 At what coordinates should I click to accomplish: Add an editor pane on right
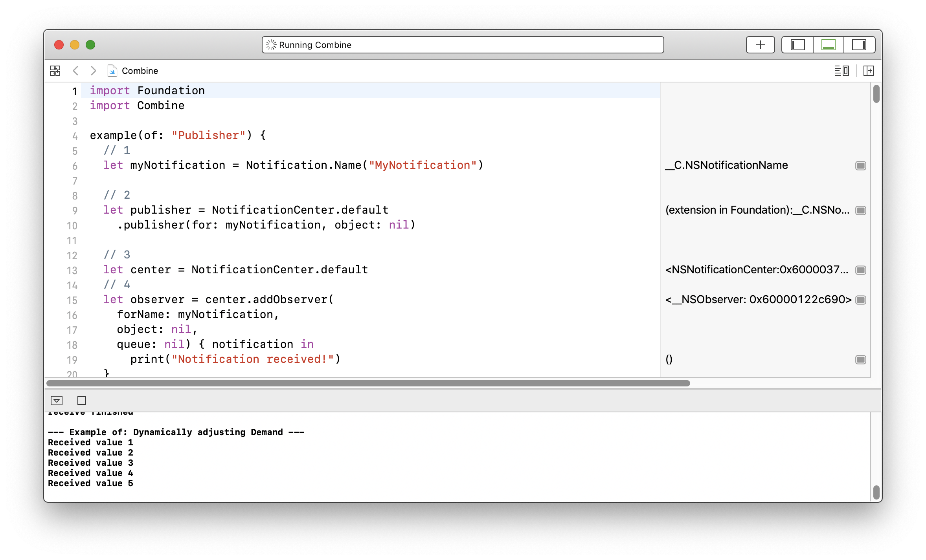[869, 71]
